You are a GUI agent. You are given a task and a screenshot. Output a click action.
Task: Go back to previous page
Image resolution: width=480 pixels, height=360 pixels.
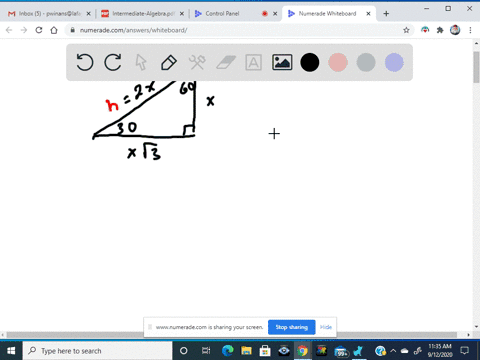click(9, 30)
